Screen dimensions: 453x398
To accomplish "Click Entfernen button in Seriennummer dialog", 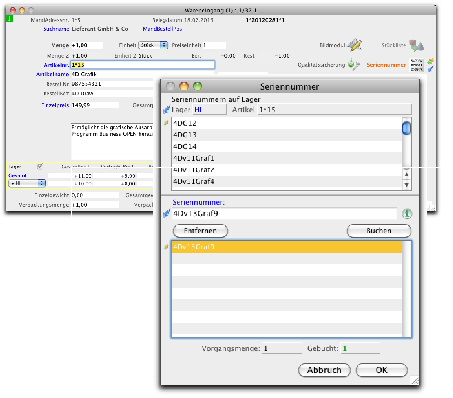I will pyautogui.click(x=200, y=231).
